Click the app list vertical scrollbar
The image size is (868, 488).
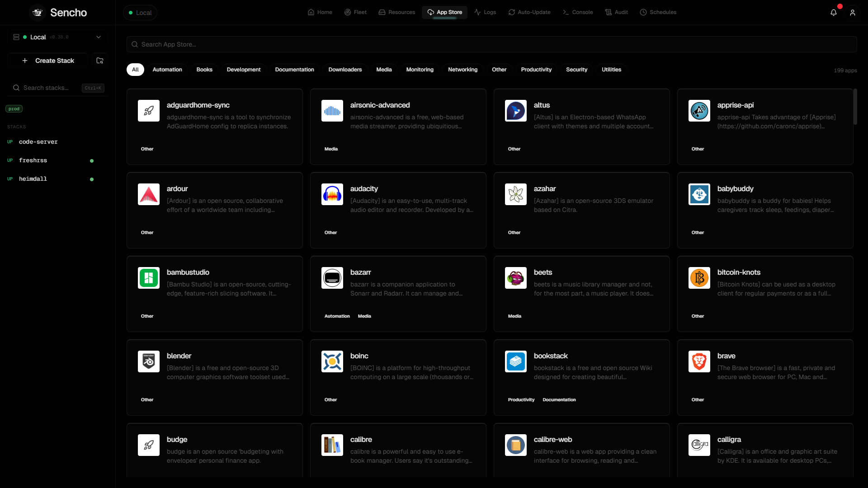coord(855,107)
